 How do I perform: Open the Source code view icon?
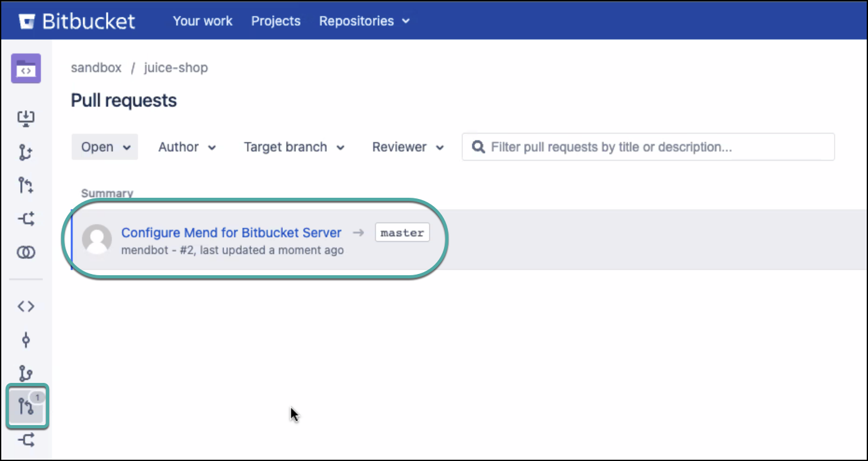coord(26,307)
